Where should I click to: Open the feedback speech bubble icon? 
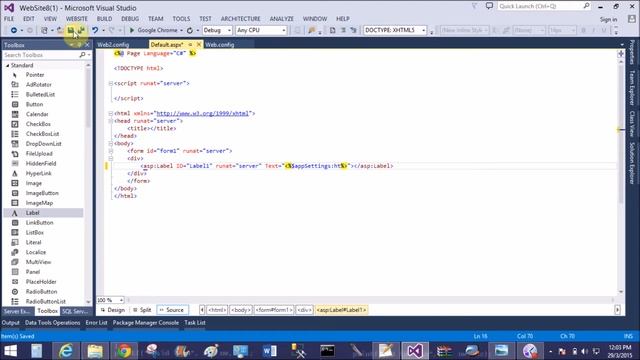point(489,6)
